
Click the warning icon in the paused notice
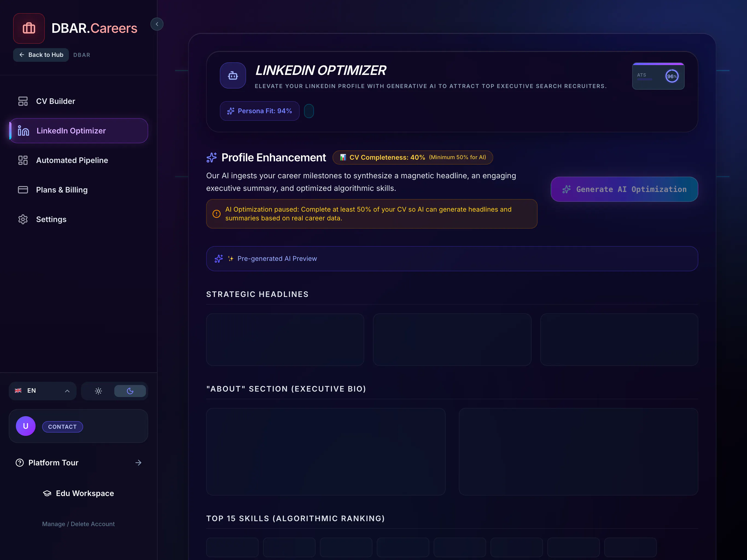click(x=217, y=214)
